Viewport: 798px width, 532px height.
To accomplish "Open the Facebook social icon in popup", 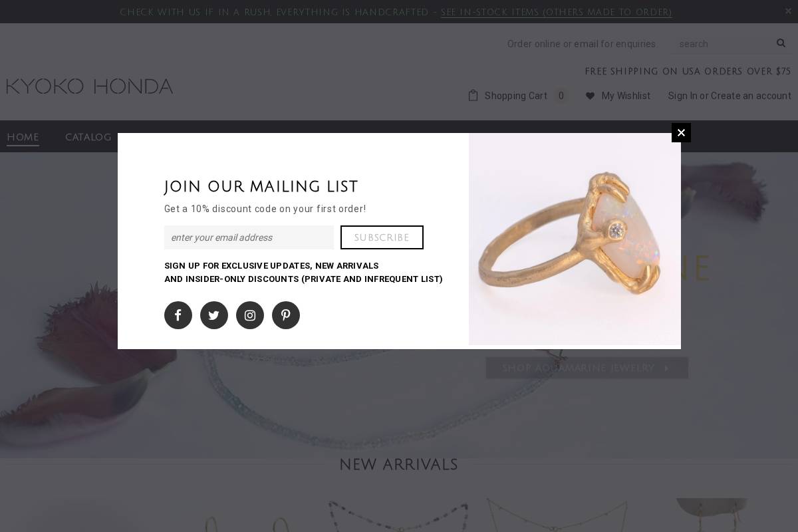I will [178, 315].
